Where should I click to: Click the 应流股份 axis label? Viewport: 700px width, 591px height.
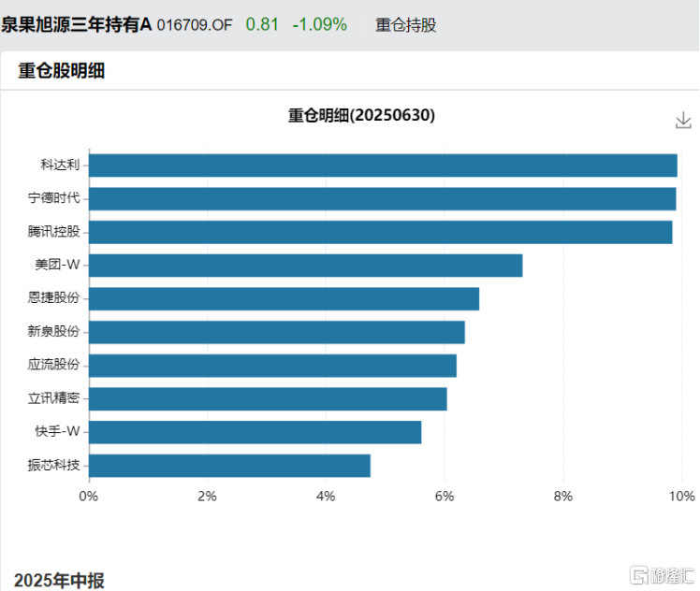point(53,365)
